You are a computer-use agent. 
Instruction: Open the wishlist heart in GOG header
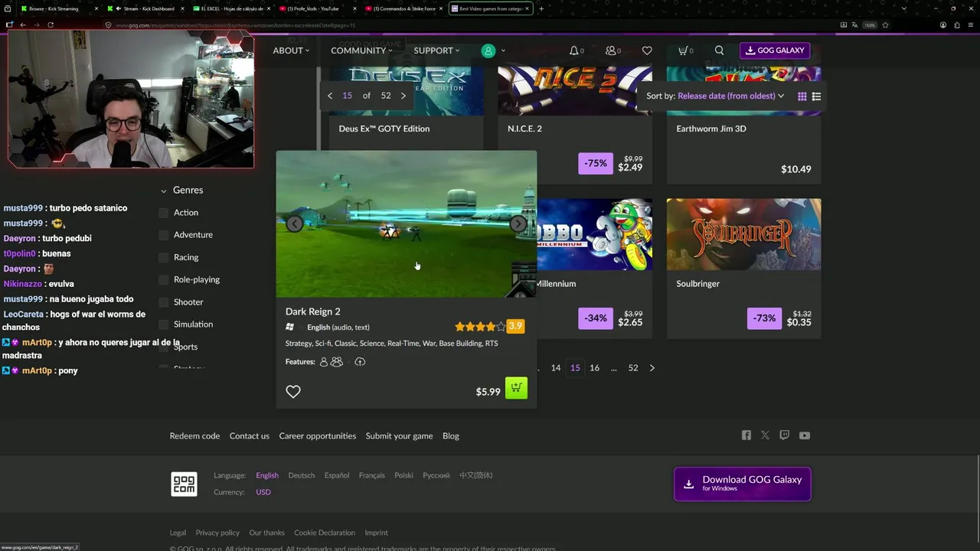(647, 51)
